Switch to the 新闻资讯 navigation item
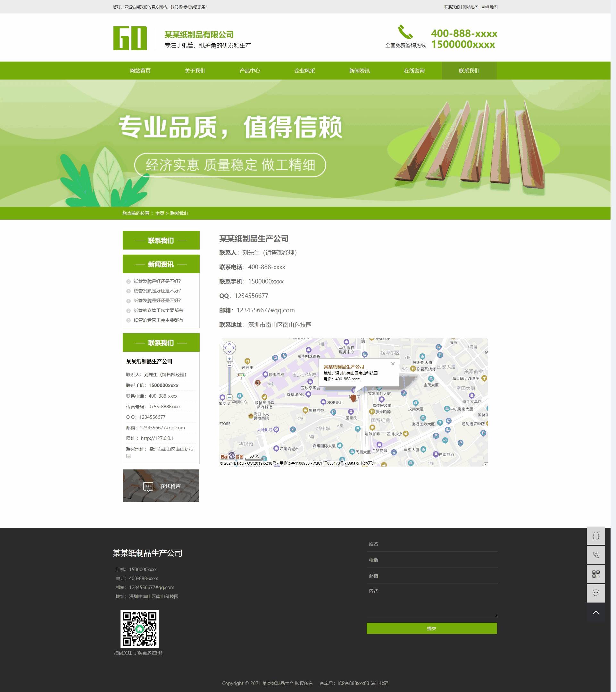The image size is (616, 692). tap(360, 71)
